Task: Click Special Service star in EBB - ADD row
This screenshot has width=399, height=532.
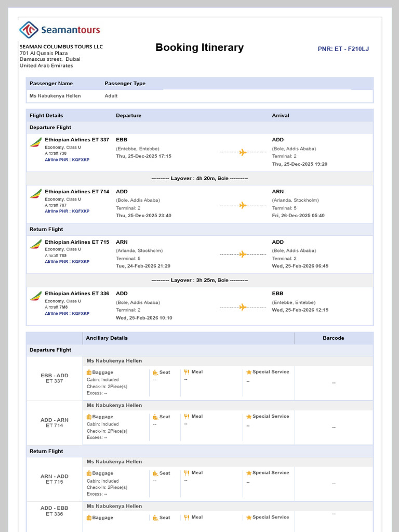Action: [x=249, y=372]
